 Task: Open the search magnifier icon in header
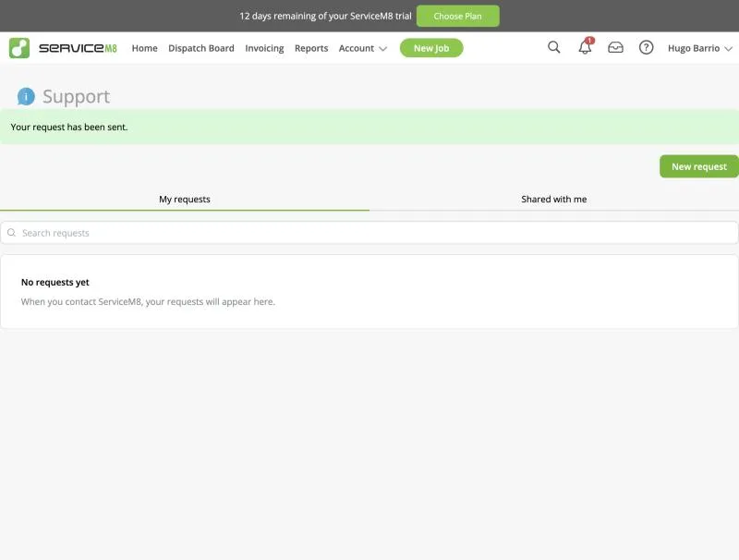(553, 47)
